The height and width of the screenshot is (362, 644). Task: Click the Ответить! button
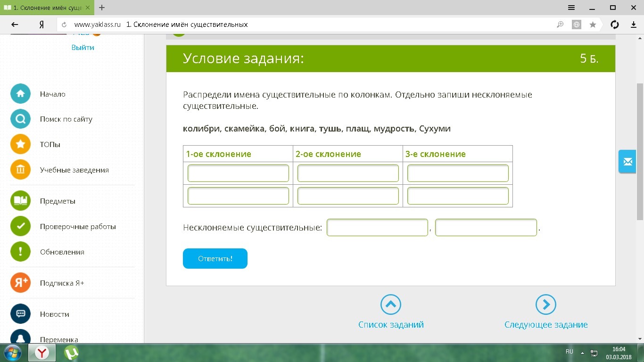(215, 258)
